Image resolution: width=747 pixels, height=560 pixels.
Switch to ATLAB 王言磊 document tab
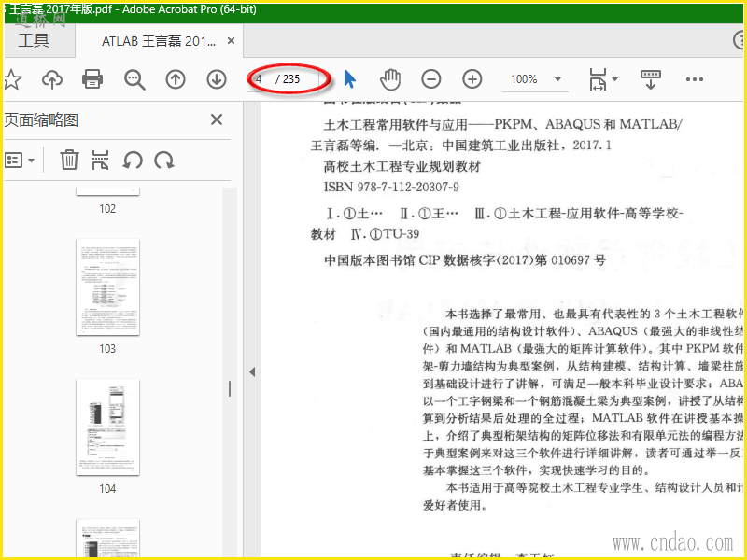click(x=158, y=41)
